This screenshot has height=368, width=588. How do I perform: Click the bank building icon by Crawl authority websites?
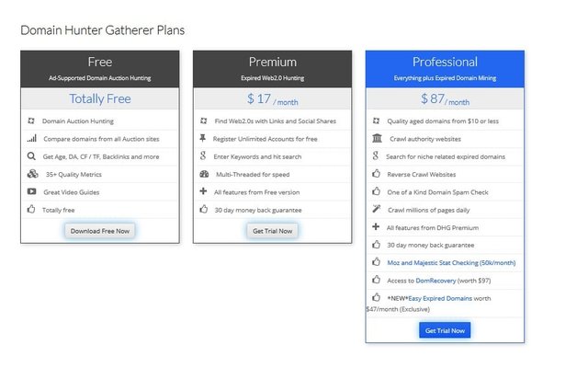click(x=376, y=139)
